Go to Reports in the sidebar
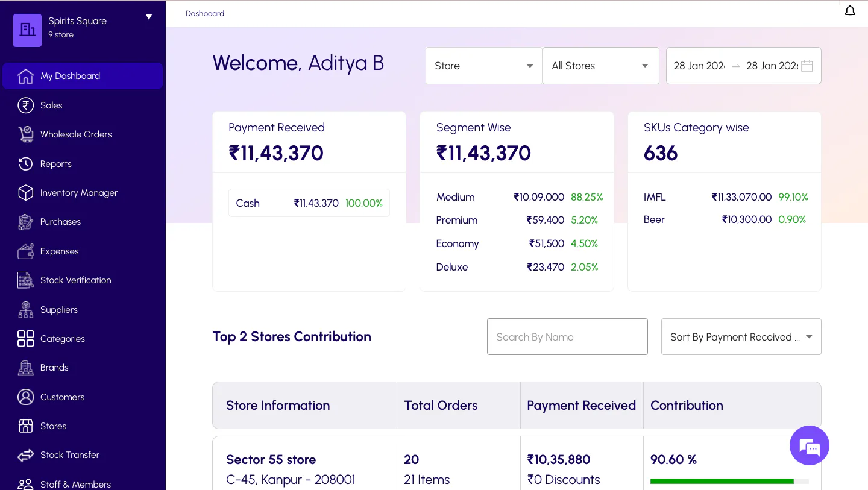 [83, 164]
